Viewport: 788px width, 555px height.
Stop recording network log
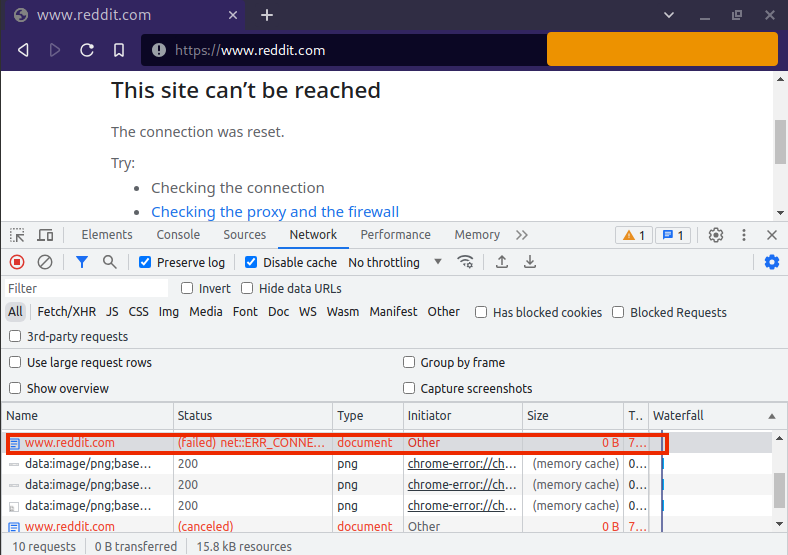pyautogui.click(x=17, y=262)
